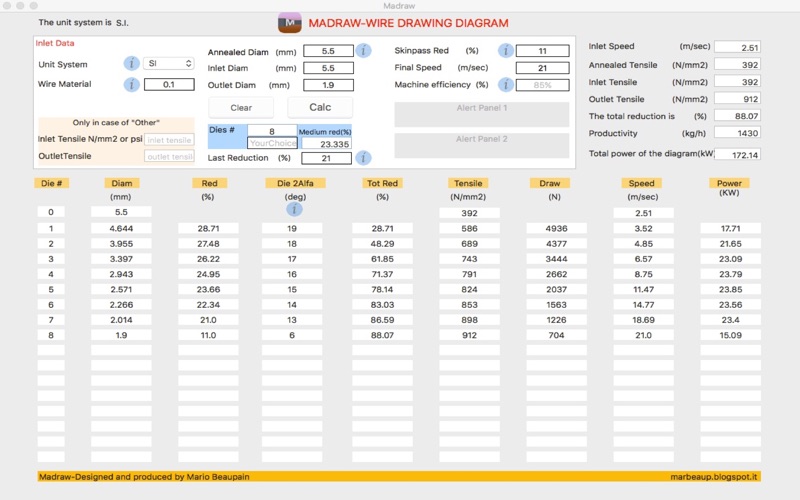
Task: Click the YourChoice input field
Action: (272, 143)
